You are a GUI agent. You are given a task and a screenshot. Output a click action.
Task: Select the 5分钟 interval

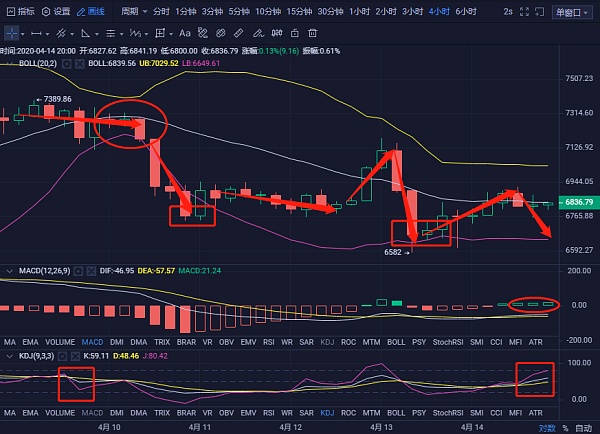point(239,12)
